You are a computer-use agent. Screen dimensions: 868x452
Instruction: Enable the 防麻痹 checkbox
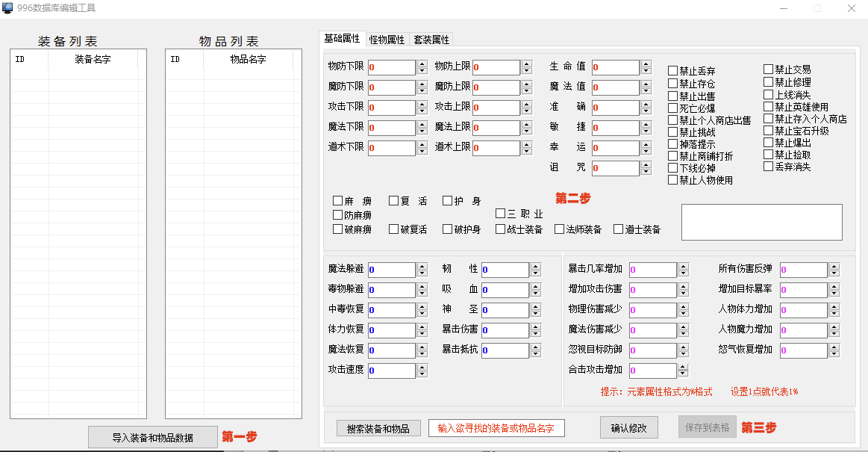tap(337, 215)
